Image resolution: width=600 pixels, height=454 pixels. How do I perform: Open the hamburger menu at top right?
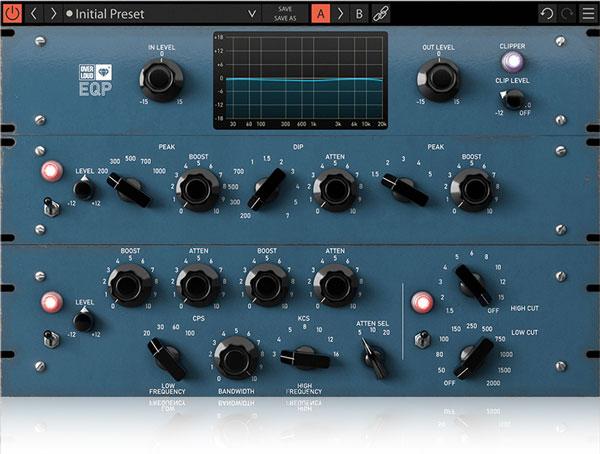pos(586,13)
